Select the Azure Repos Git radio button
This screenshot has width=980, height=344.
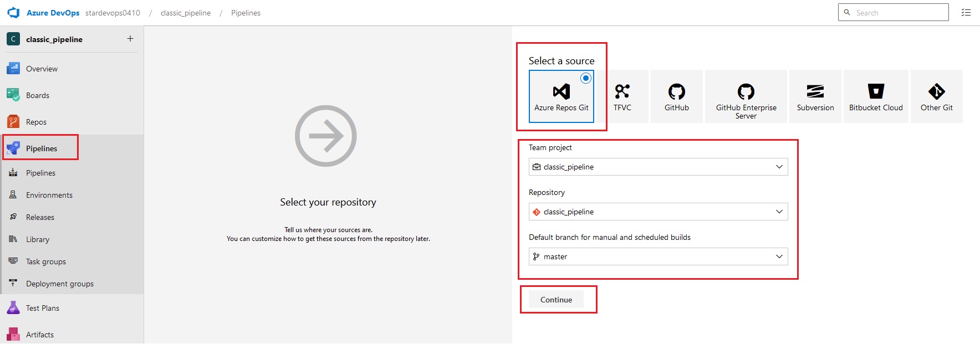(586, 78)
